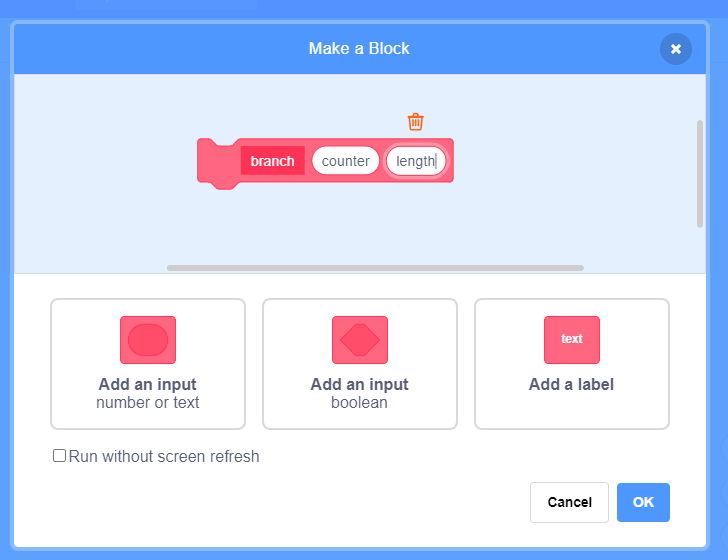Click the rounded number or text input icon
Viewport: 728px width, 560px height.
point(148,340)
